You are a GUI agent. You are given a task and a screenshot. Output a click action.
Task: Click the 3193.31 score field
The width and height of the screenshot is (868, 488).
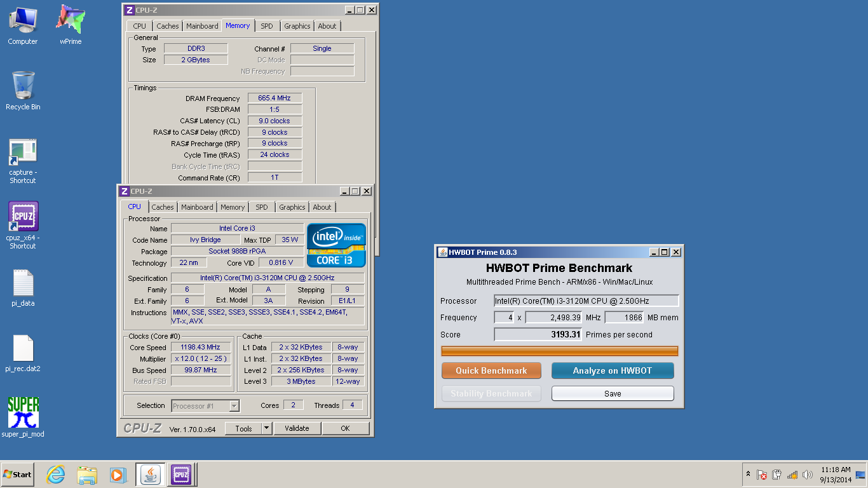pyautogui.click(x=538, y=334)
